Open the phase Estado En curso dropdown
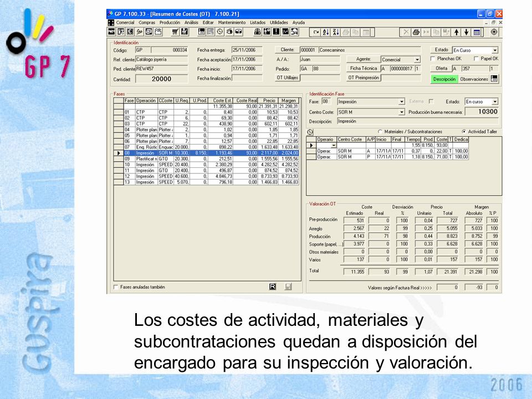Viewport: 532px width, 399px height. click(x=495, y=102)
